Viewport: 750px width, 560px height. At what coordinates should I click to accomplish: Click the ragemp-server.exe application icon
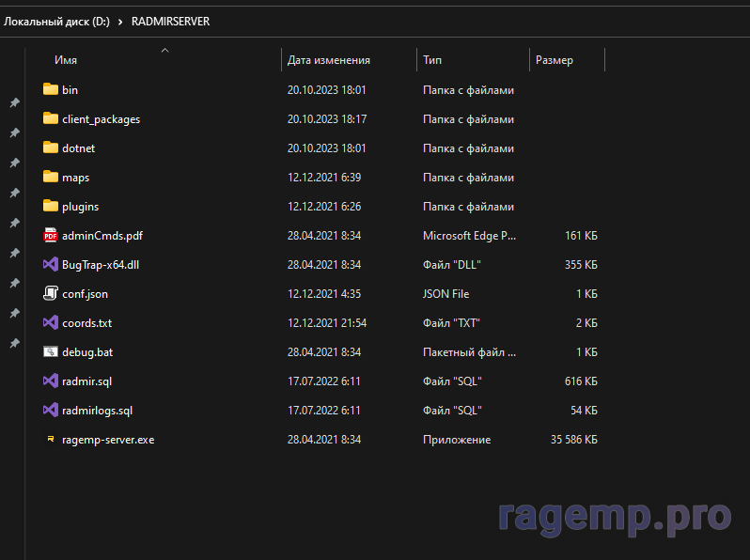point(50,439)
